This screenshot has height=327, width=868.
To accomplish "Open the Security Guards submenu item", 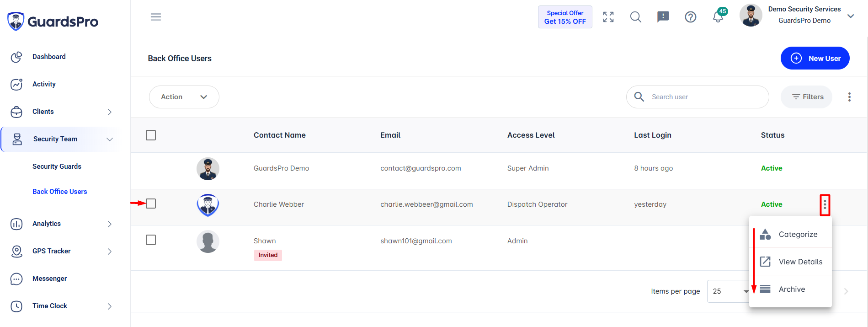I will click(57, 166).
